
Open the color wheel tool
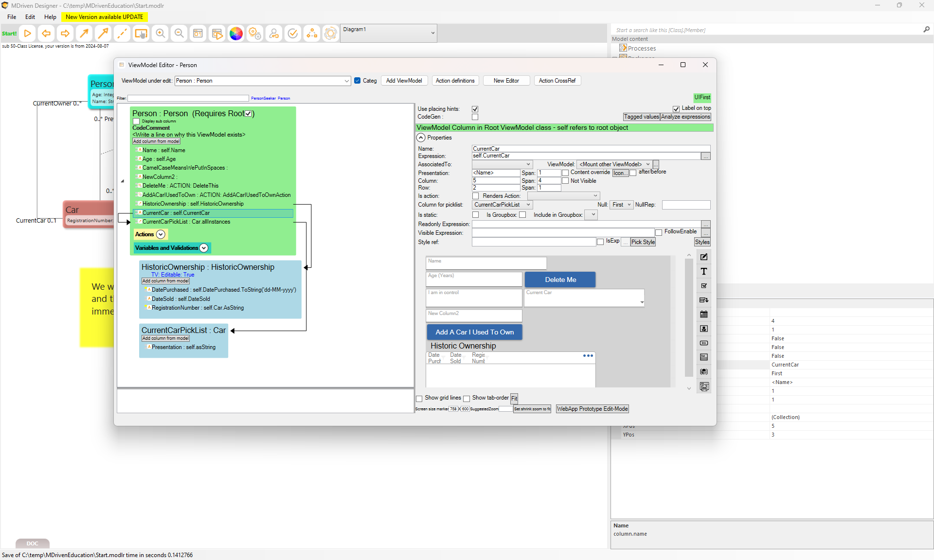[236, 34]
